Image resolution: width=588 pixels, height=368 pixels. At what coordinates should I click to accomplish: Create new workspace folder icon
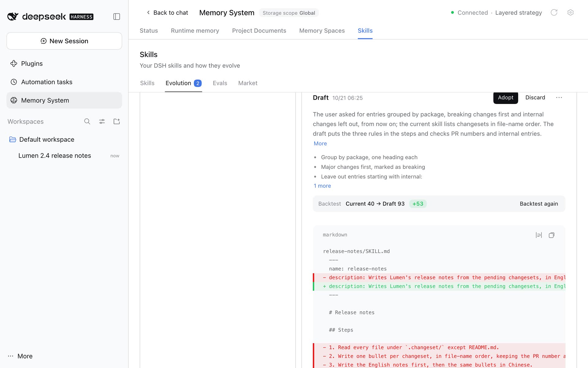click(117, 121)
